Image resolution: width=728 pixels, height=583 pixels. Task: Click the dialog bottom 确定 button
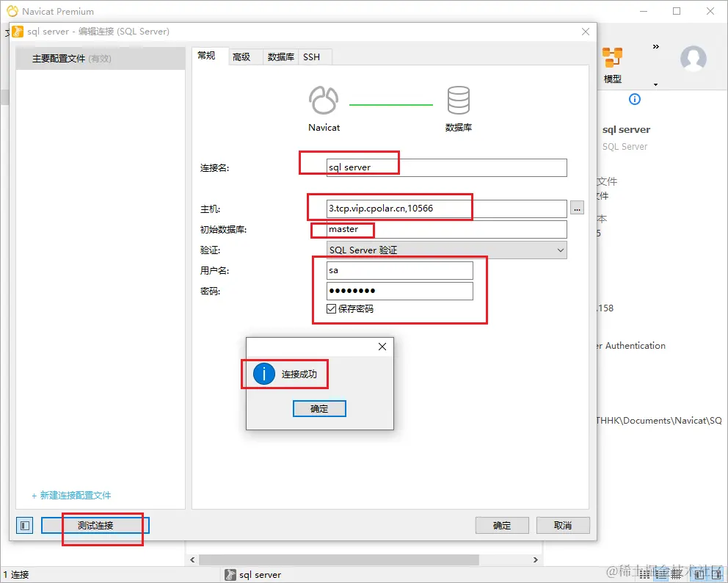[x=502, y=526]
